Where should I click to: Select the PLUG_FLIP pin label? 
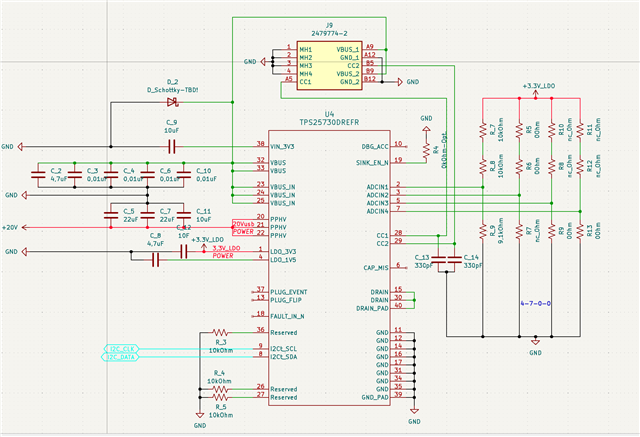pos(286,300)
